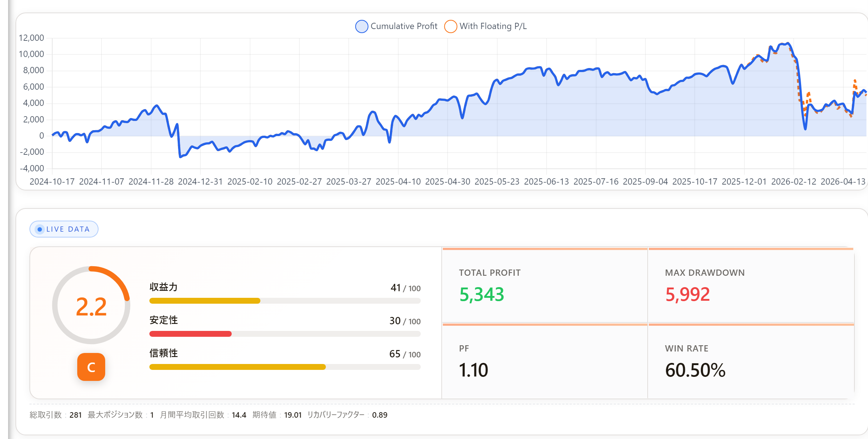This screenshot has width=868, height=439.
Task: Click the 65 / 100 score value
Action: [x=405, y=354]
